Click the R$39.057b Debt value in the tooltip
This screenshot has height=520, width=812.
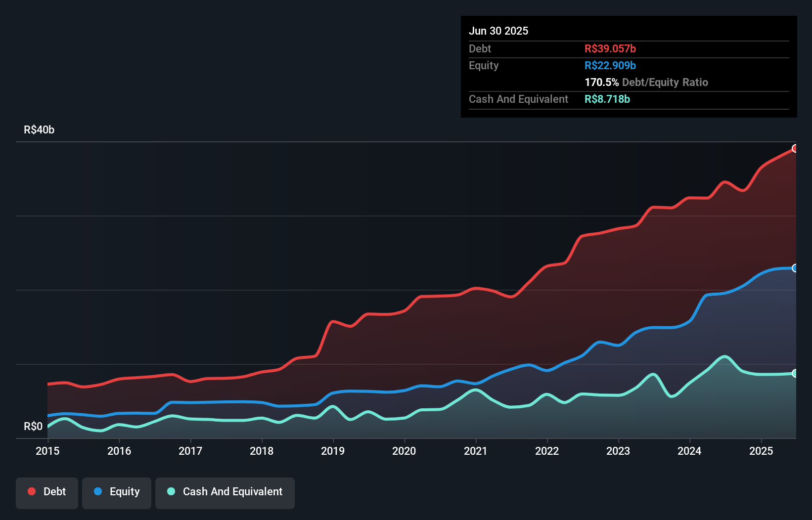pos(610,48)
